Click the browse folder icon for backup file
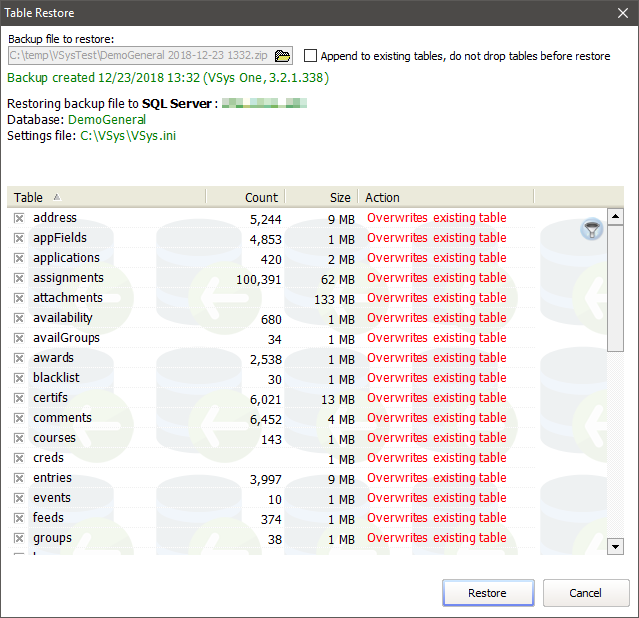Viewport: 639px width, 618px height. [x=282, y=56]
